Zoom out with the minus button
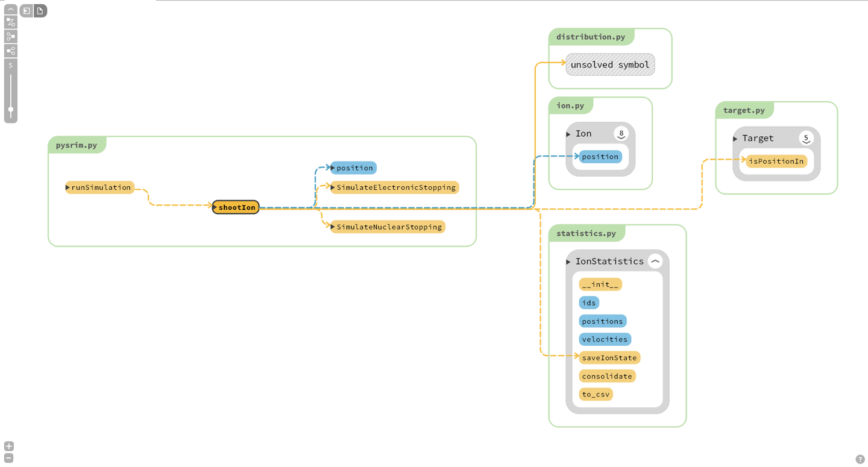The height and width of the screenshot is (467, 868). click(8, 458)
